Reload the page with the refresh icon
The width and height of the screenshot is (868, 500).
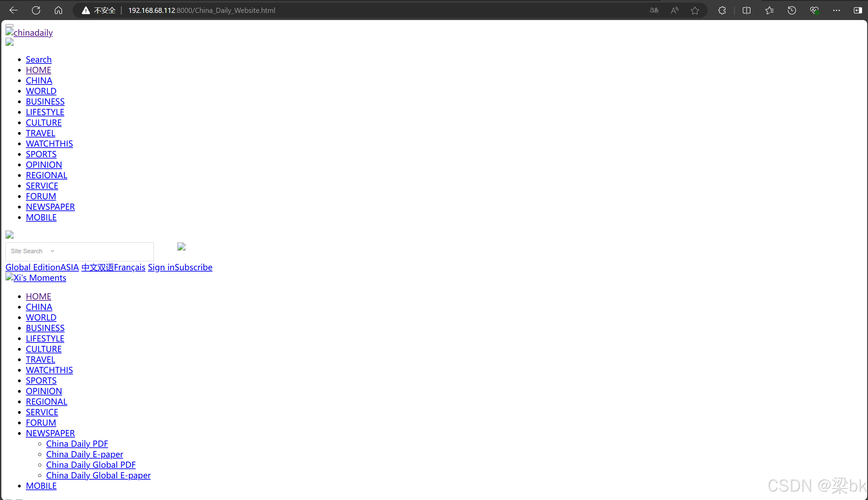36,10
